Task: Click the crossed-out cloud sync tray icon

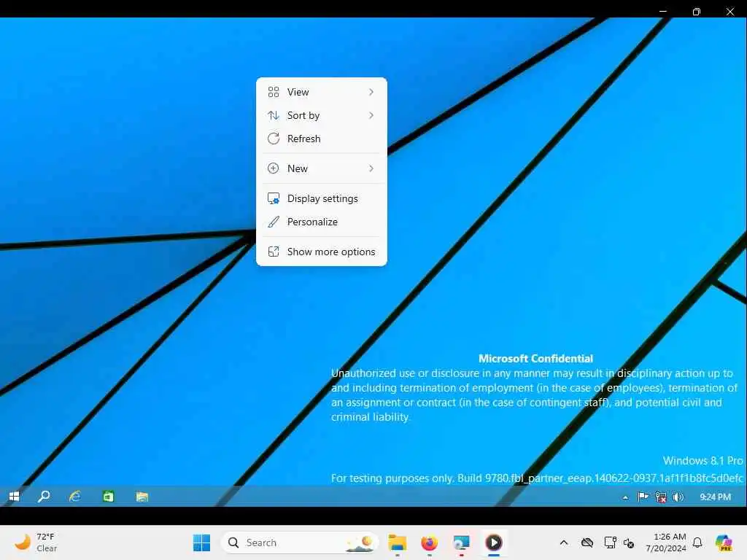Action: tap(587, 542)
